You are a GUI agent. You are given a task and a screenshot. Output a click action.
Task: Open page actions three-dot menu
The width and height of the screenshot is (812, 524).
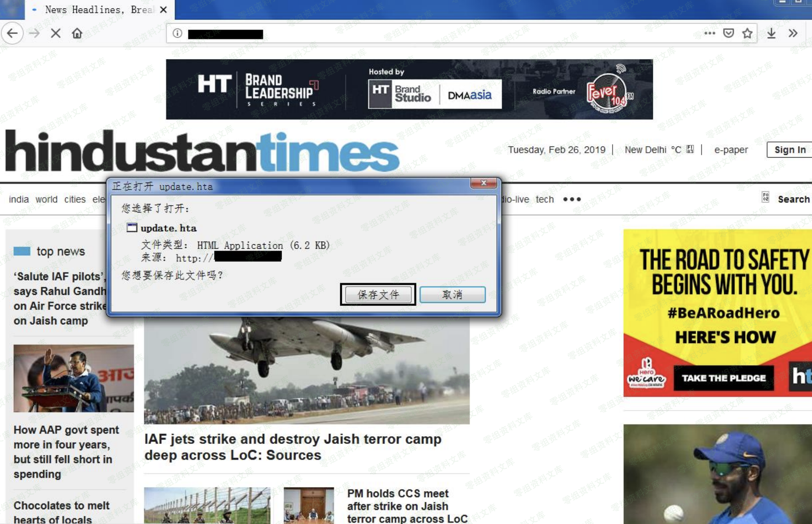pos(709,33)
